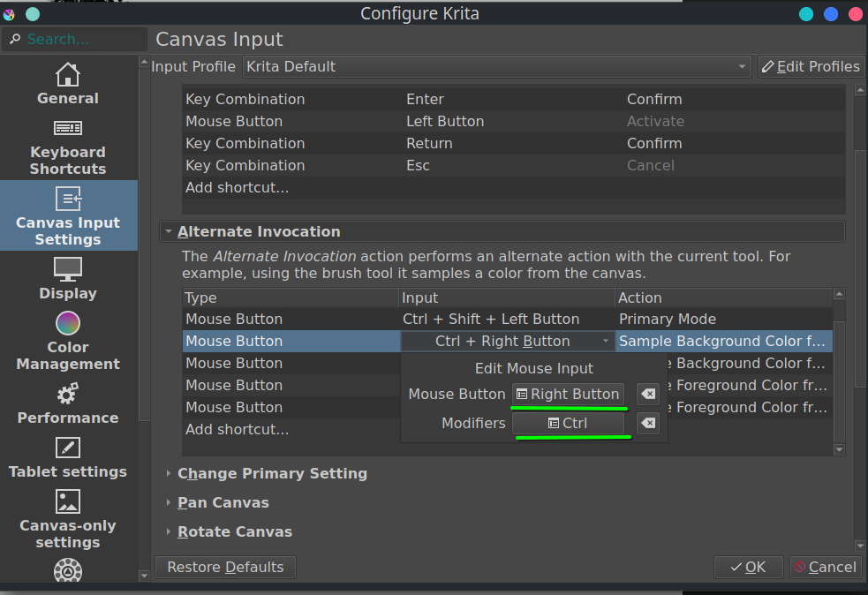Click Add shortcut under Alternate Invocation

coord(237,429)
